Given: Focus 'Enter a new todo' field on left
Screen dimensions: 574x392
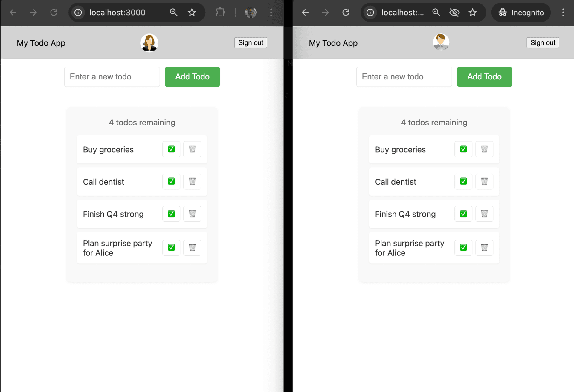Looking at the screenshot, I should pos(112,77).
